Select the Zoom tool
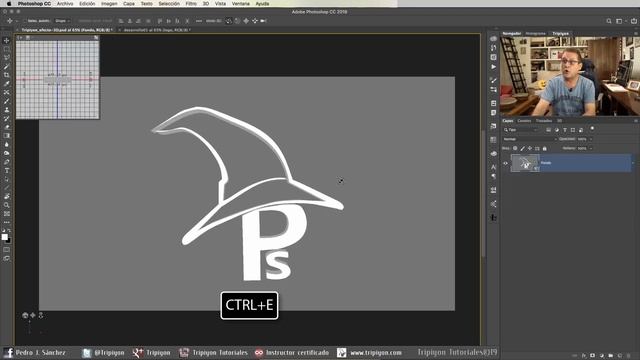Image resolution: width=640 pixels, height=360 pixels. pyautogui.click(x=7, y=205)
